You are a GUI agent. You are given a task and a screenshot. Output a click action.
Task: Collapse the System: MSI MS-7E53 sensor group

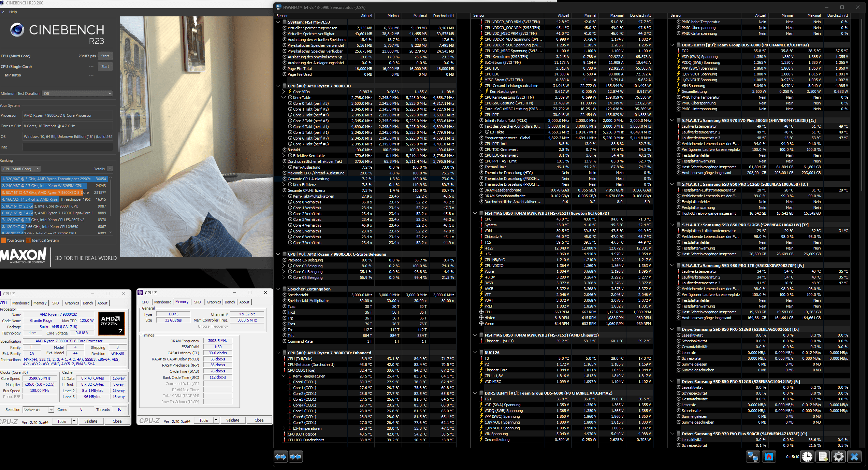[278, 22]
